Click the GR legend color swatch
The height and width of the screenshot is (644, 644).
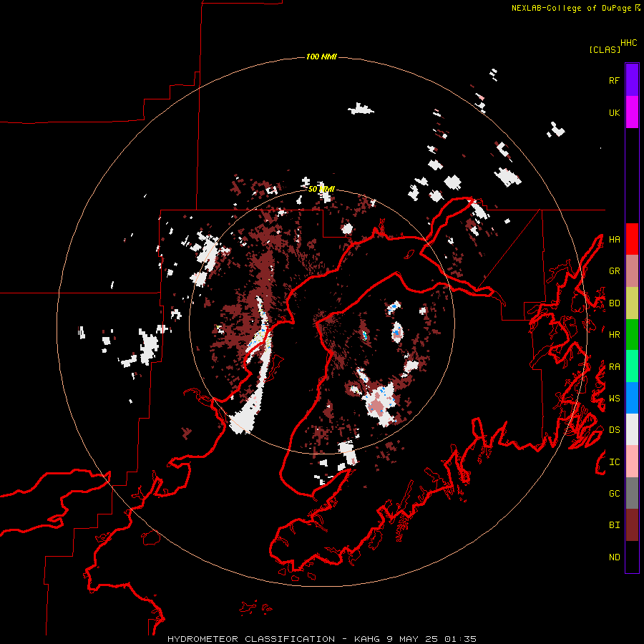tap(632, 271)
